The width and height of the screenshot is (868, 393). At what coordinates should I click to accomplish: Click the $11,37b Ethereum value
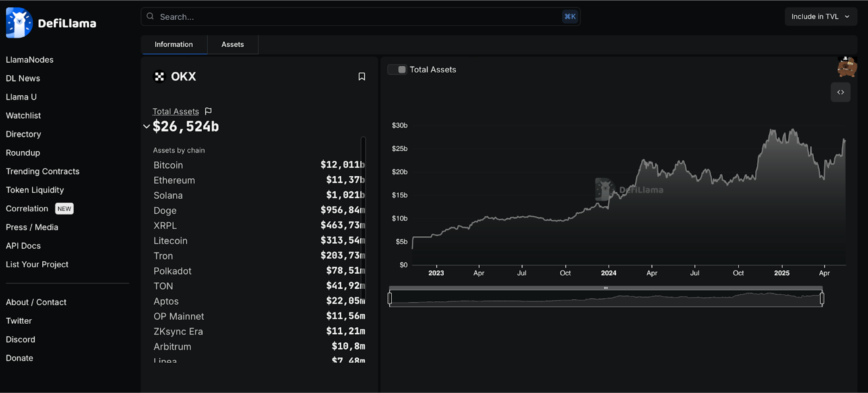point(345,180)
